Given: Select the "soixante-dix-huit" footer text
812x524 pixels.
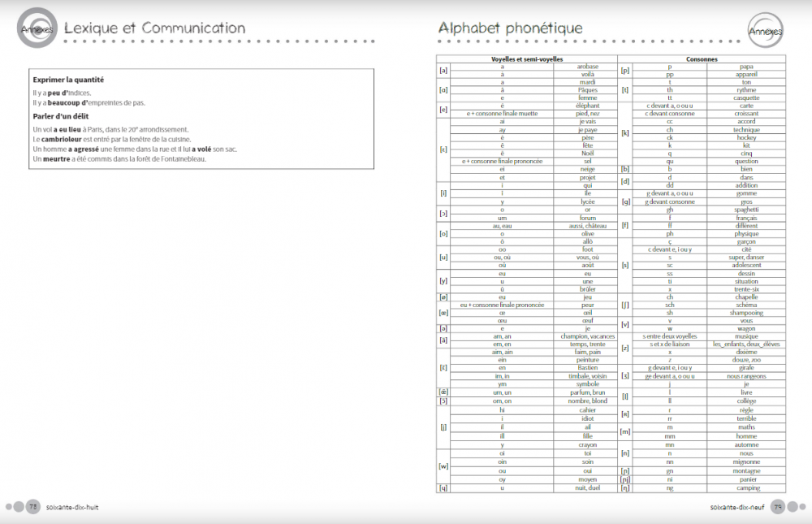Looking at the screenshot, I should [72, 508].
